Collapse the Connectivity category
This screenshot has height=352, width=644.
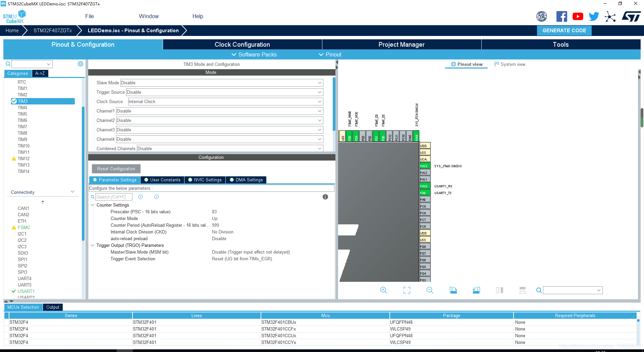point(72,192)
